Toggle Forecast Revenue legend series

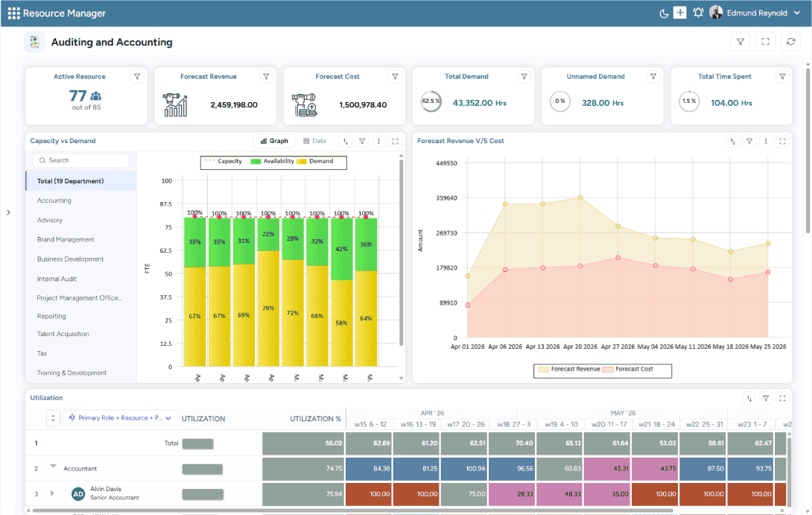(x=569, y=370)
